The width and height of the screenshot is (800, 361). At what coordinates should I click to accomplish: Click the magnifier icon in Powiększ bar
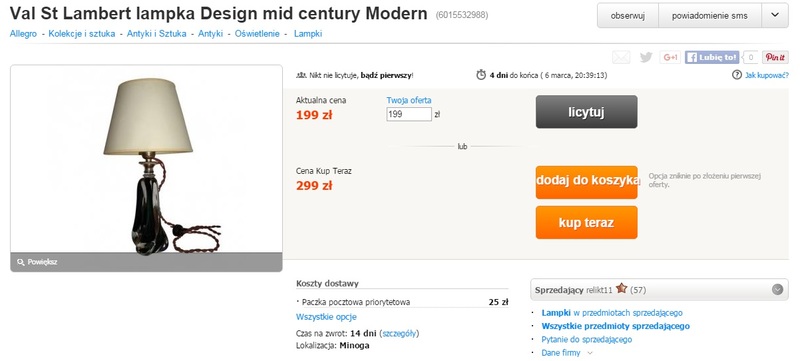point(20,262)
